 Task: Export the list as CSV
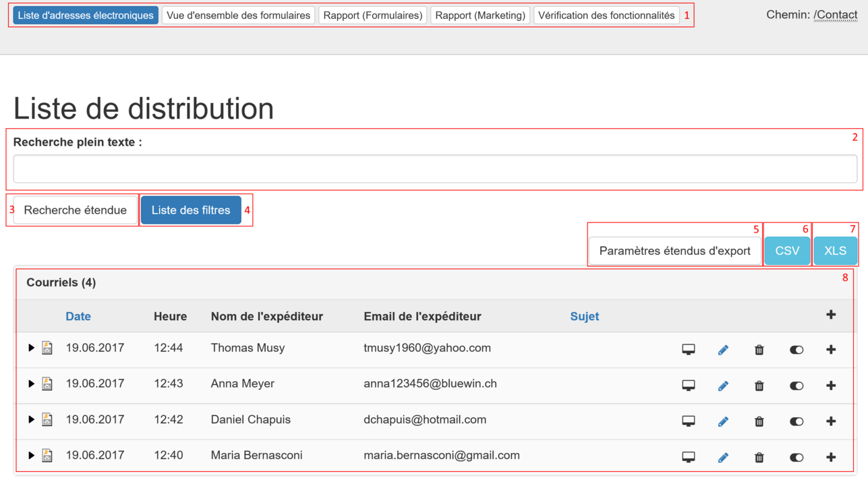(x=787, y=251)
